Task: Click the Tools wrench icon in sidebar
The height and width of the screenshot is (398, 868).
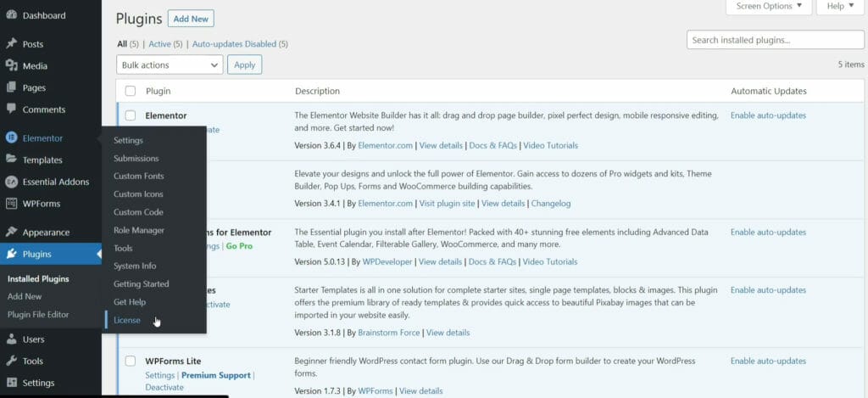Action: click(12, 361)
